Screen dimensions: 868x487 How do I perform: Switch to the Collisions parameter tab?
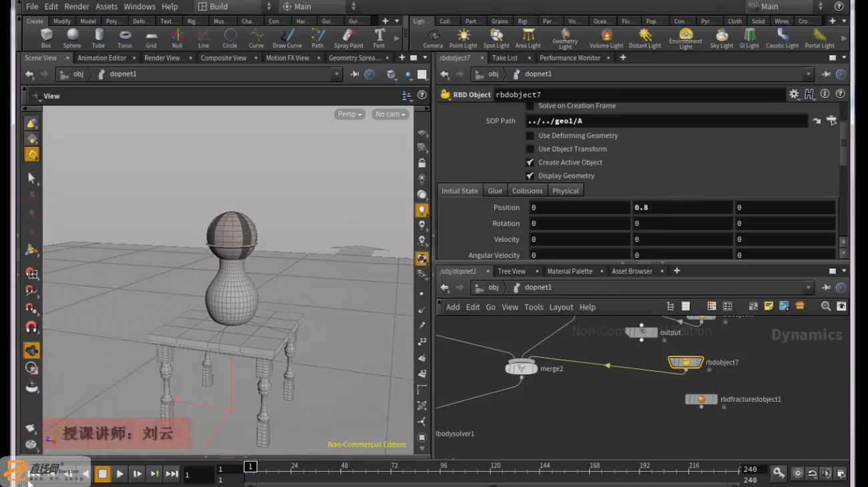(x=527, y=191)
